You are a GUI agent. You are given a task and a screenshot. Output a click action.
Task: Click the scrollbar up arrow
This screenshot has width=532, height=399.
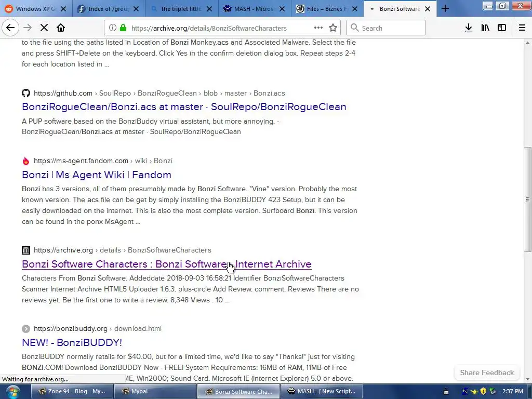click(x=527, y=43)
